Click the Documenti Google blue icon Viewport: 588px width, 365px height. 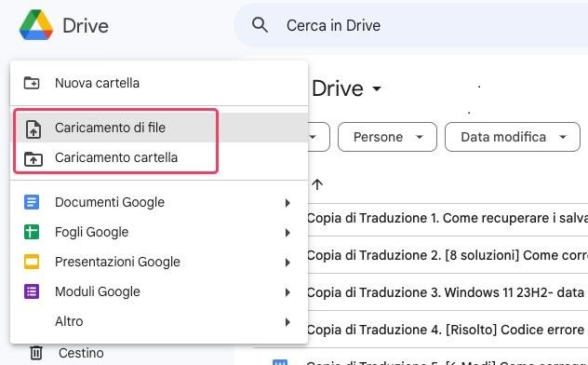[32, 202]
